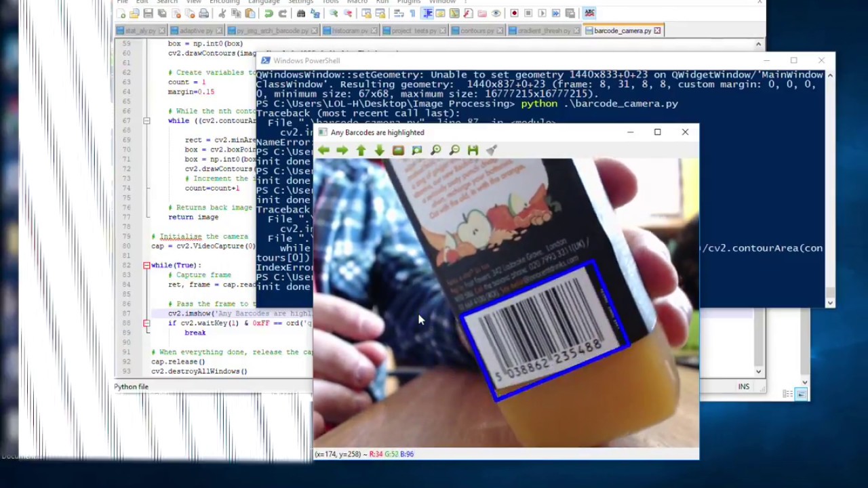Click original size icon in image window toolbar
The image size is (868, 488).
pos(398,150)
